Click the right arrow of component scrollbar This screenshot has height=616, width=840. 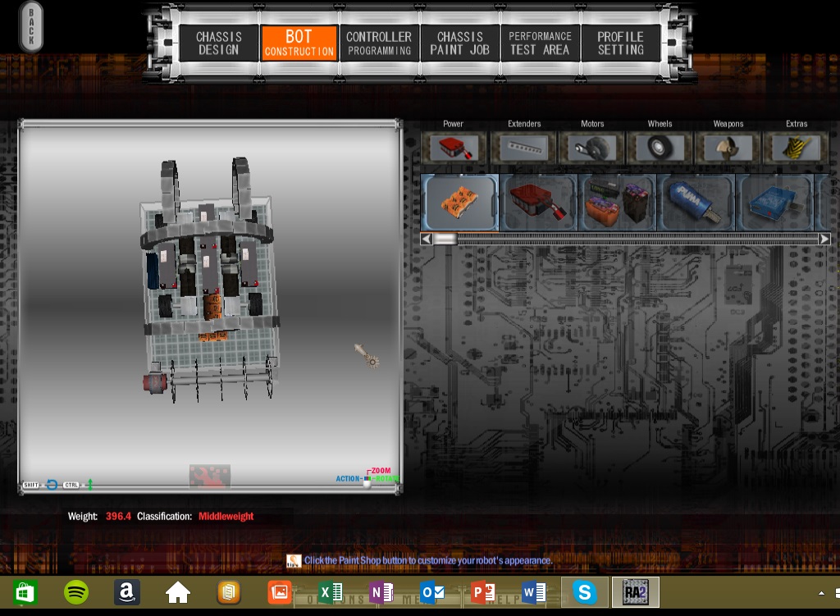tap(825, 239)
